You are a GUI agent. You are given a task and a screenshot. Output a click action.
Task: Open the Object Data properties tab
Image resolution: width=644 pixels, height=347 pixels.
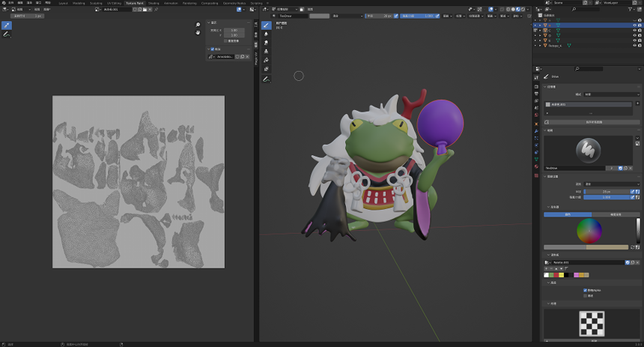[x=536, y=159]
